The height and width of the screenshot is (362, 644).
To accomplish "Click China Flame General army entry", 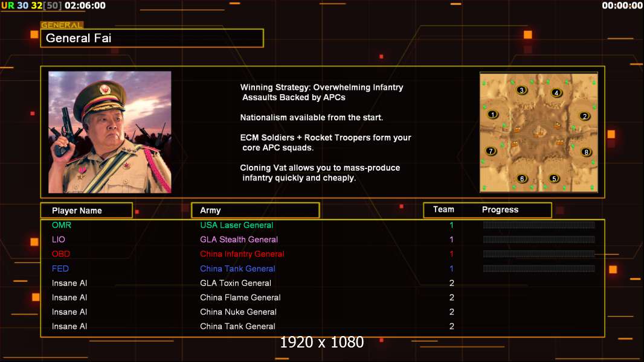I will point(240,297).
